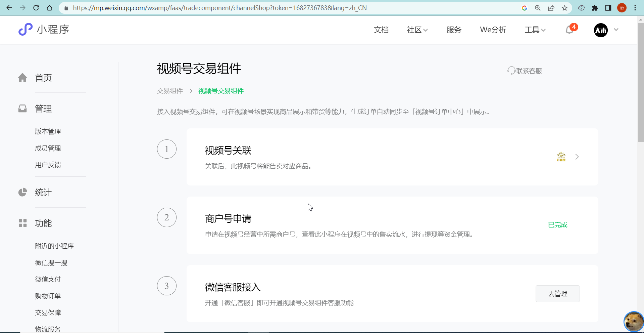The width and height of the screenshot is (644, 333).
Task: Select 统计 section in sidebar
Action: coord(43,193)
